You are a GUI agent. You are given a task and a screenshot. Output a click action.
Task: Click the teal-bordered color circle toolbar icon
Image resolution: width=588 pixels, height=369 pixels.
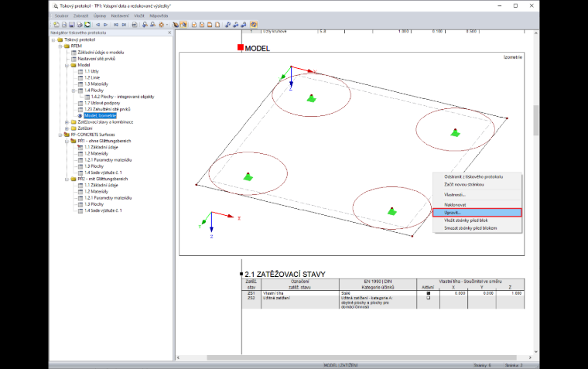[x=87, y=25]
